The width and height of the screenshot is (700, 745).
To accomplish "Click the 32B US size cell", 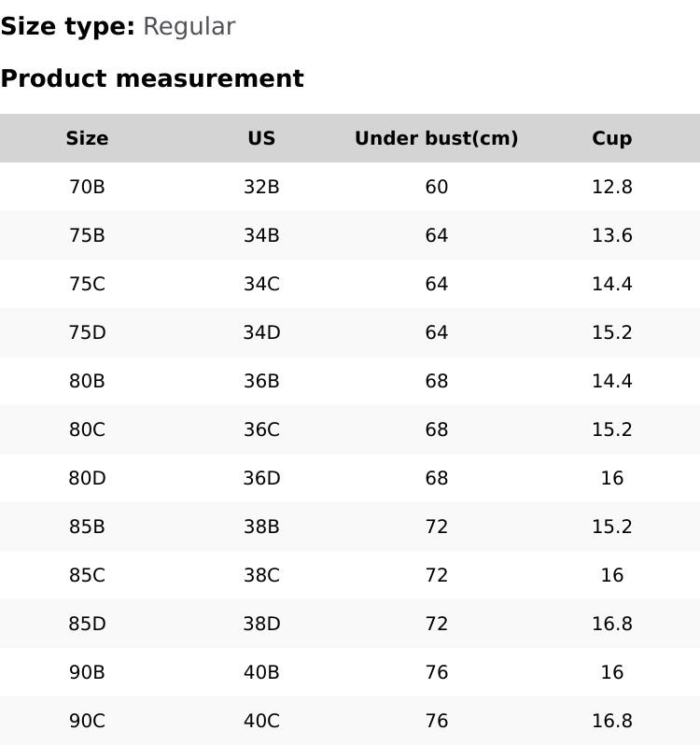I will coord(261,187).
